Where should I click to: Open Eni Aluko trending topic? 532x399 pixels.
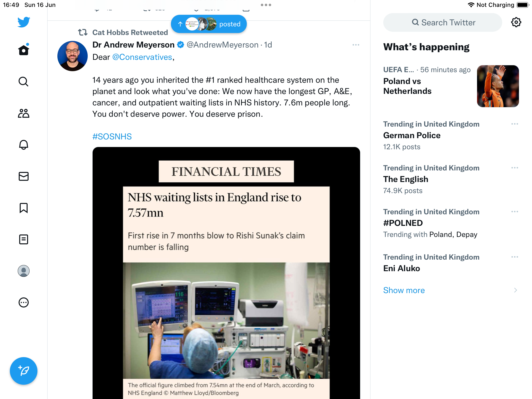pos(401,268)
